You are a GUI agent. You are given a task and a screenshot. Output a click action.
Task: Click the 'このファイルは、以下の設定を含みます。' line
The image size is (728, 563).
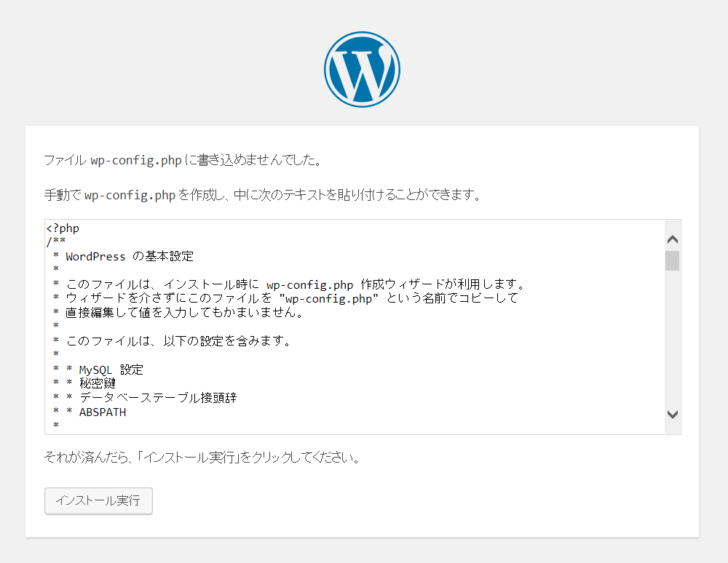coord(173,341)
